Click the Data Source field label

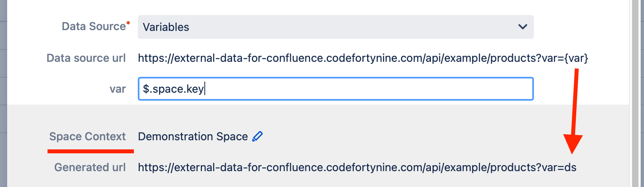93,27
